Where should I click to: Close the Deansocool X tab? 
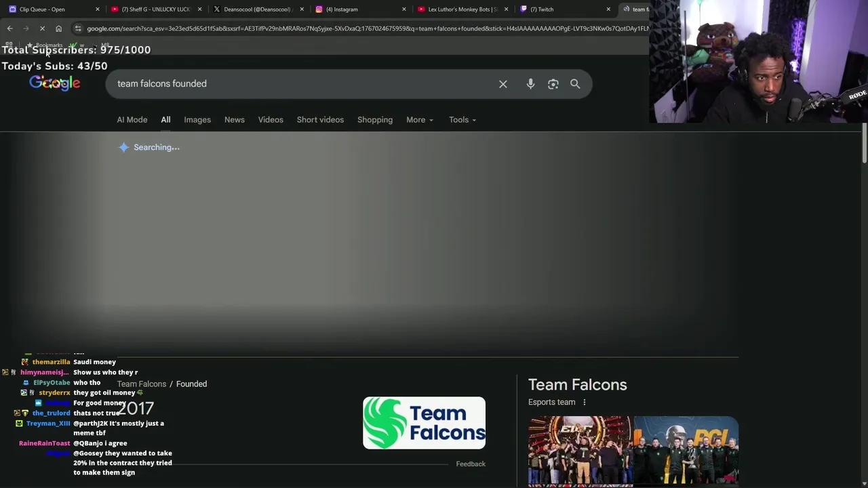tap(302, 9)
